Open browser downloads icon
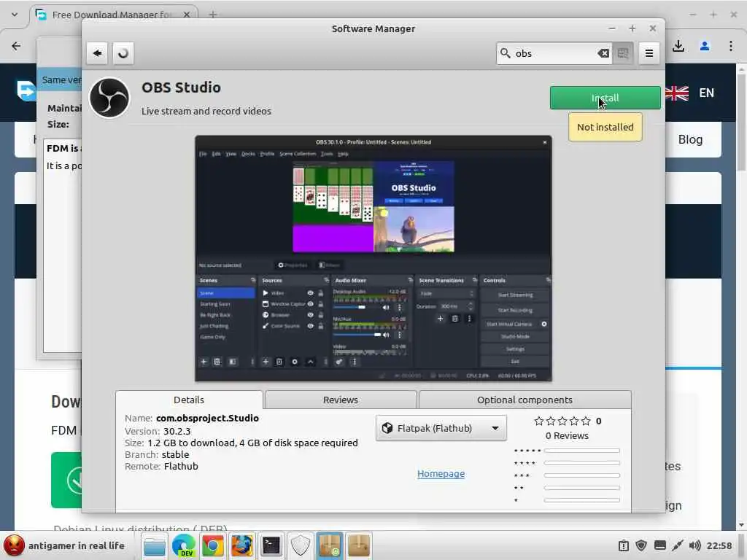The height and width of the screenshot is (560, 747). pyautogui.click(x=678, y=46)
